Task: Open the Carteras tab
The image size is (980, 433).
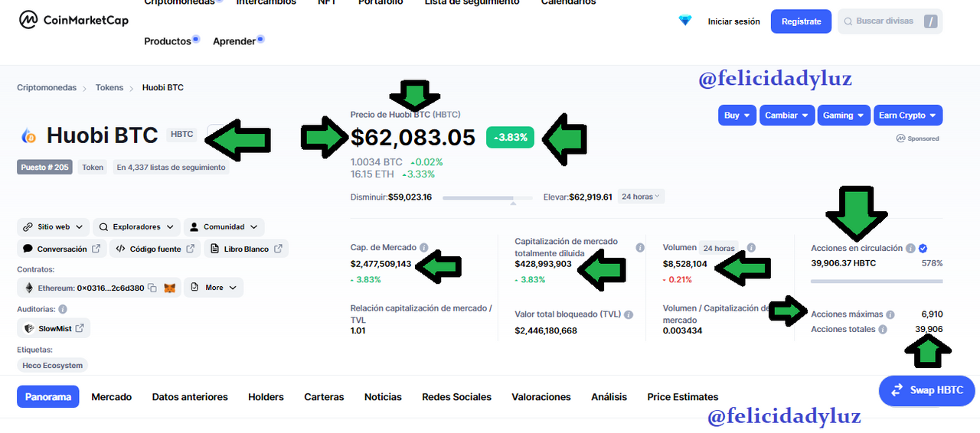Action: pyautogui.click(x=324, y=397)
